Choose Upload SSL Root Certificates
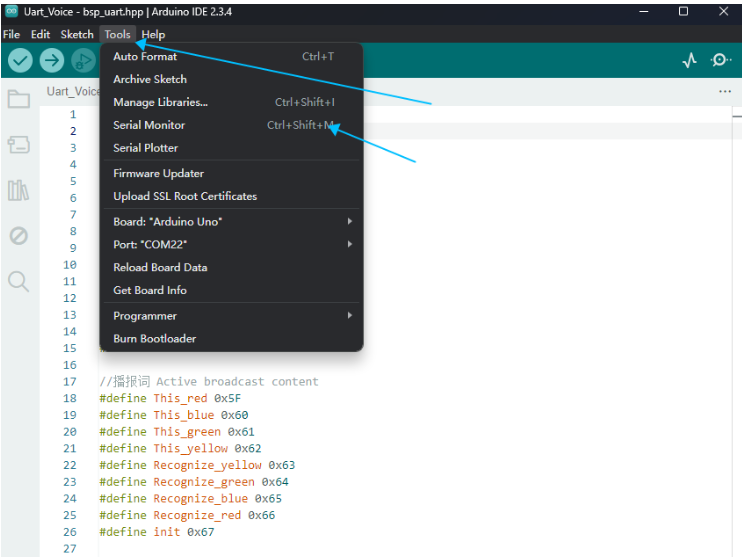The image size is (742, 557). 231,196
